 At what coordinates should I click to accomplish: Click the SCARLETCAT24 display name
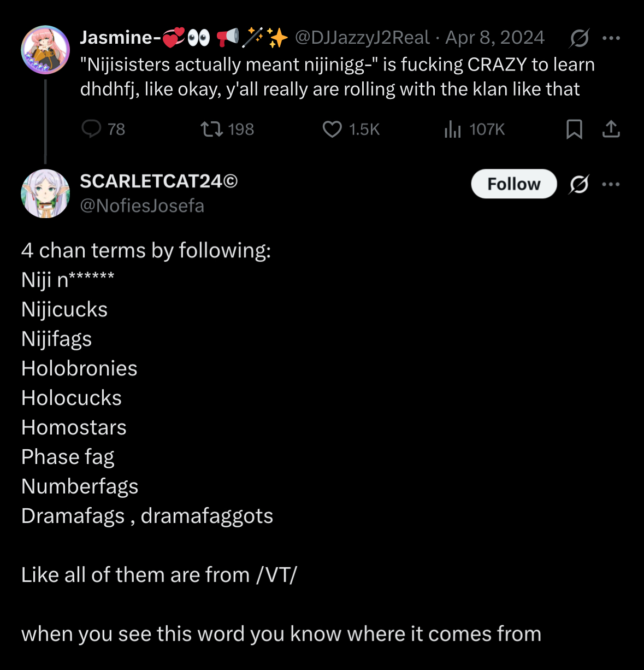point(158,181)
